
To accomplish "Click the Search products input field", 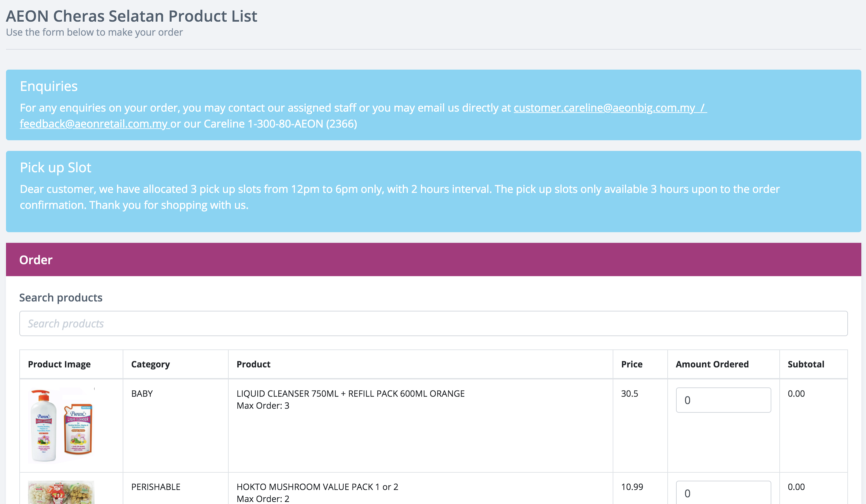I will [433, 323].
